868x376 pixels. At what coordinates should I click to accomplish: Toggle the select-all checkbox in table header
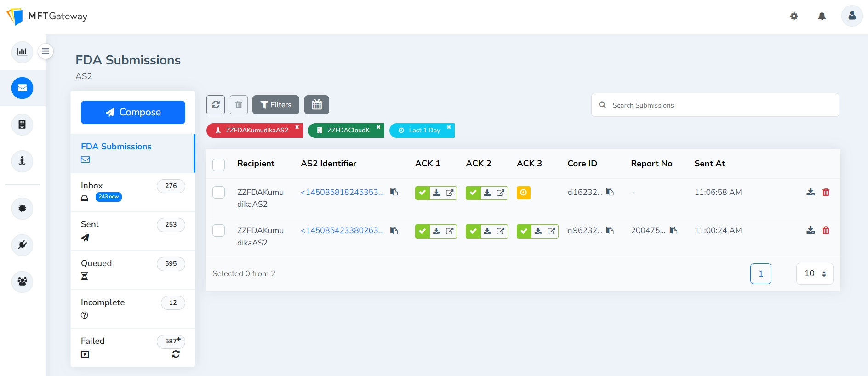click(219, 165)
